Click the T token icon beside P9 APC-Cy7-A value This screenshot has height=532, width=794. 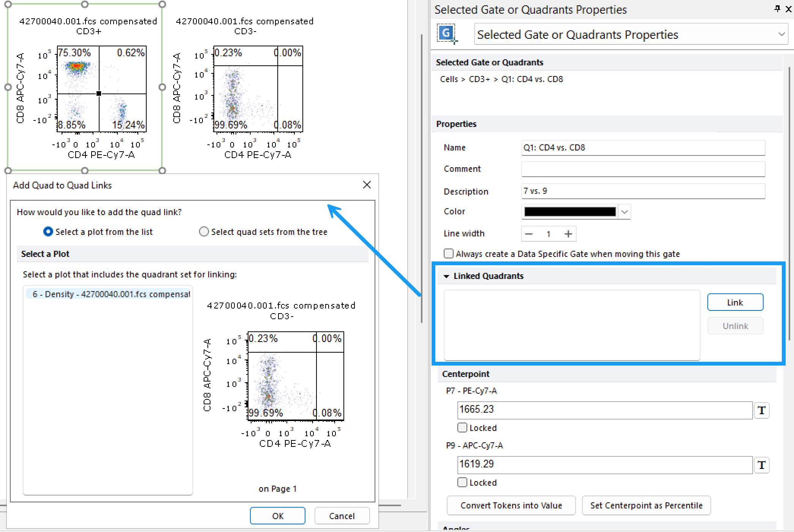coord(762,465)
